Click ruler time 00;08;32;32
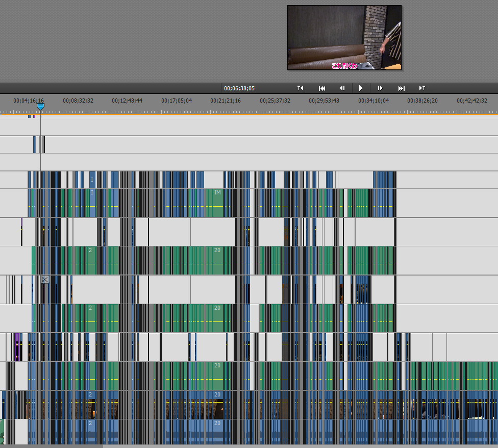Image resolution: width=498 pixels, height=448 pixels. (78, 101)
